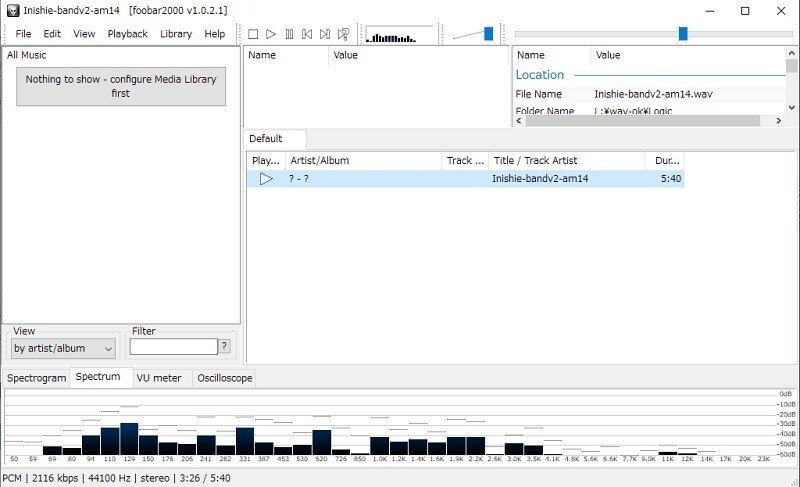Viewport: 800px width, 487px height.
Task: Click the properties horizontal scrollbar thumb
Action: pyautogui.click(x=643, y=121)
